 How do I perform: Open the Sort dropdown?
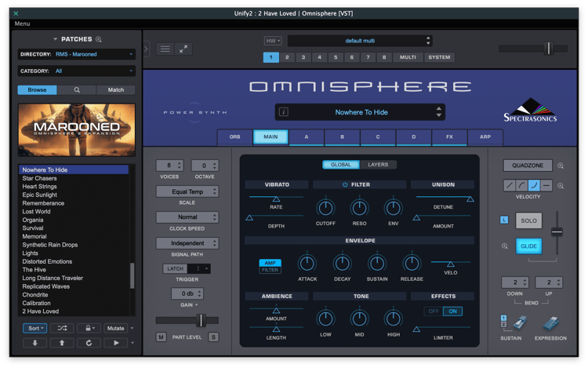pyautogui.click(x=34, y=328)
